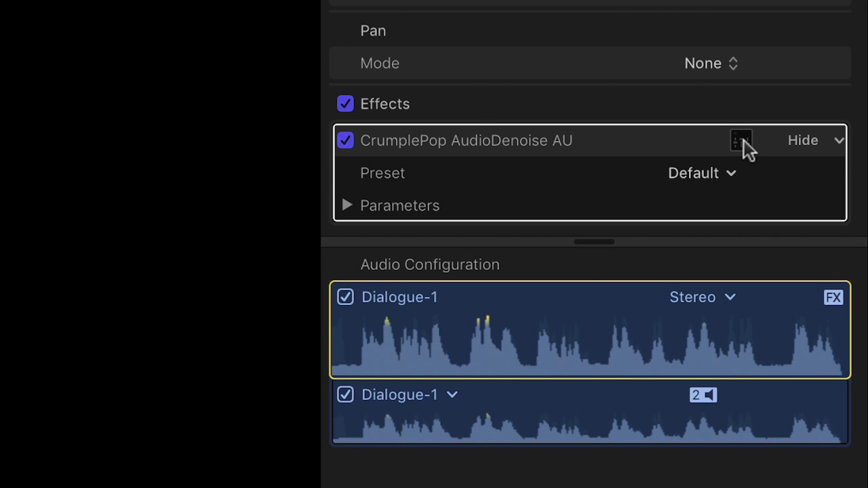Viewport: 868px width, 488px height.
Task: Open the lower Dialogue-1 name dropdown
Action: 452,394
